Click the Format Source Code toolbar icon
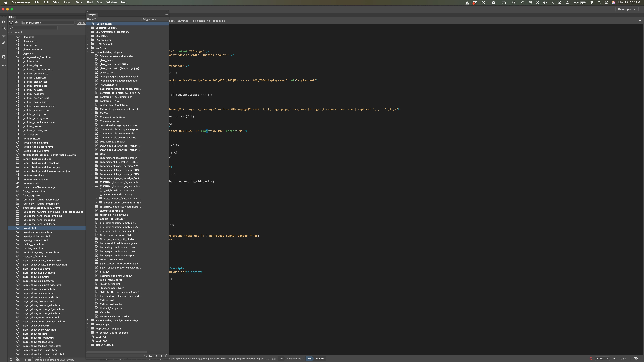The image size is (644, 362). tap(4, 42)
